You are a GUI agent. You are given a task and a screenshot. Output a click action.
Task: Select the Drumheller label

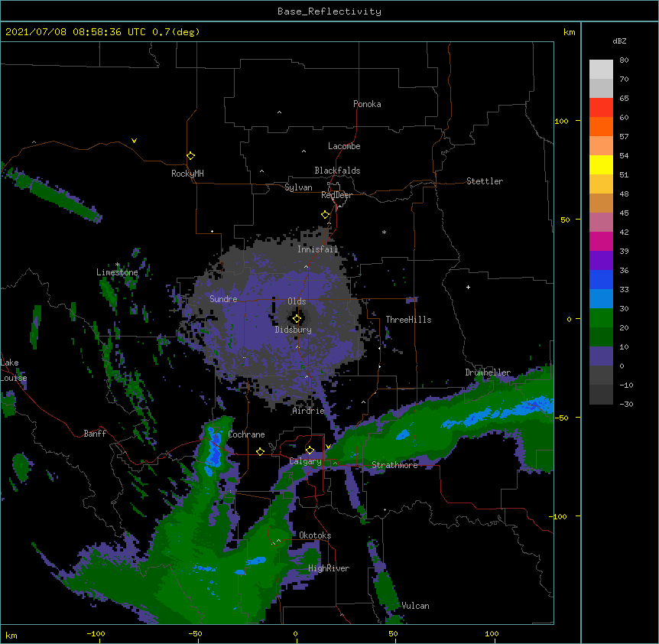pyautogui.click(x=488, y=372)
